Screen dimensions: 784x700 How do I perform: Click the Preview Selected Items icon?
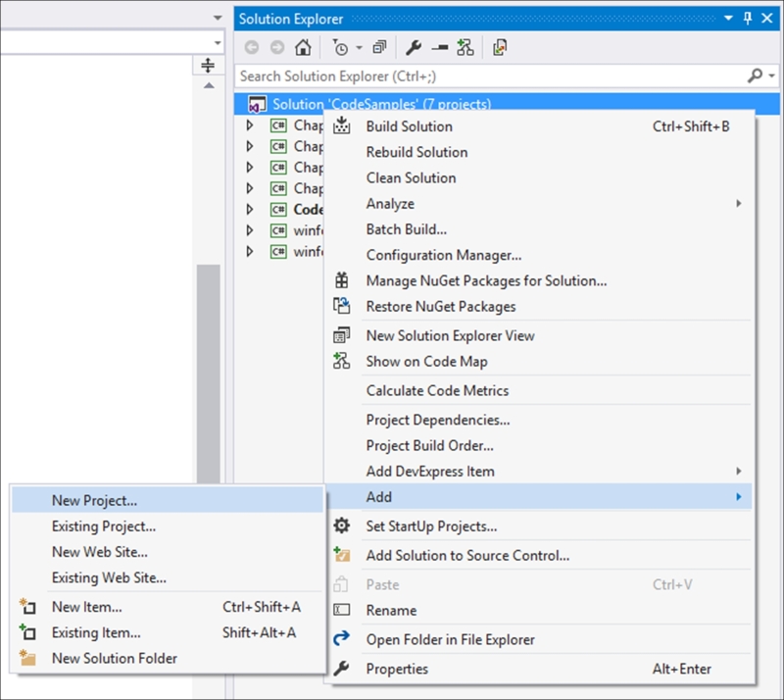[x=440, y=48]
